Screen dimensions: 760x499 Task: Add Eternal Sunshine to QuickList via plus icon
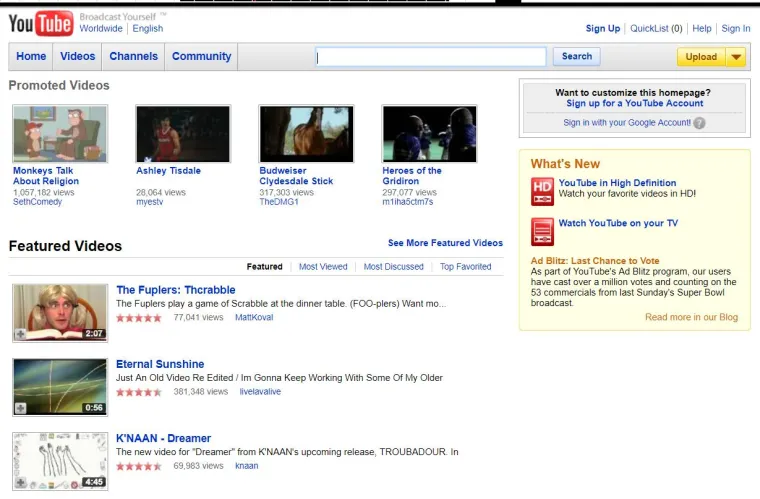point(20,408)
